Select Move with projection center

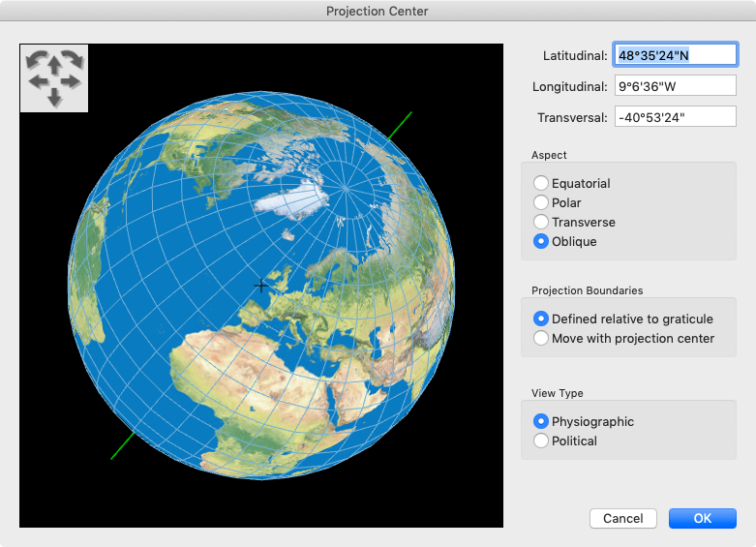541,339
